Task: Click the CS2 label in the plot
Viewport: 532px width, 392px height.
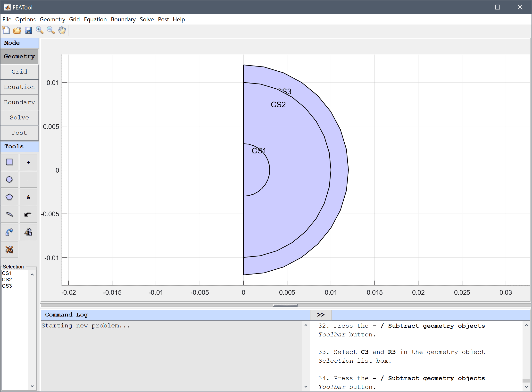Action: [x=278, y=105]
